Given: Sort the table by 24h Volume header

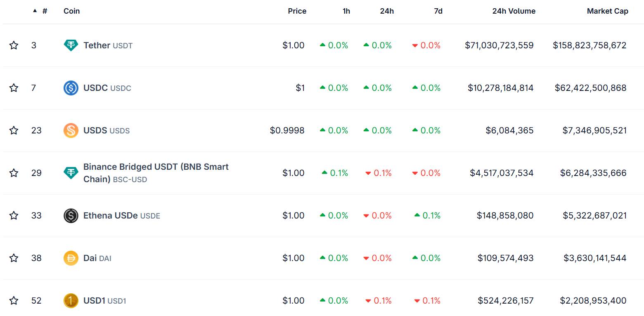Looking at the screenshot, I should coord(514,11).
